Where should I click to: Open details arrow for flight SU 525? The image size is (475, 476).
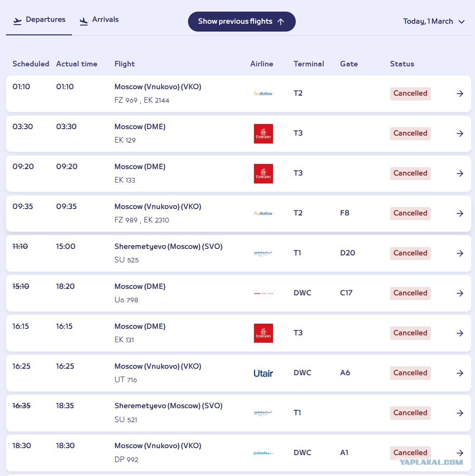coord(460,253)
